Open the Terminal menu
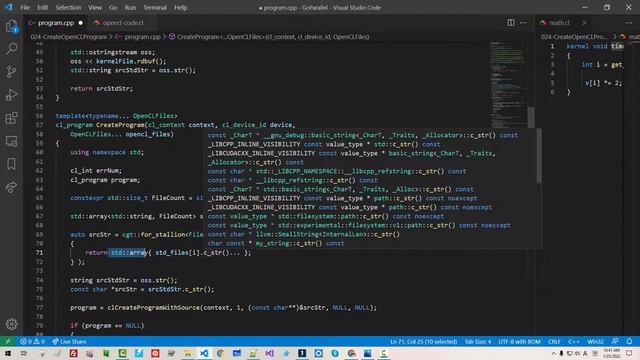 pyautogui.click(x=155, y=7)
